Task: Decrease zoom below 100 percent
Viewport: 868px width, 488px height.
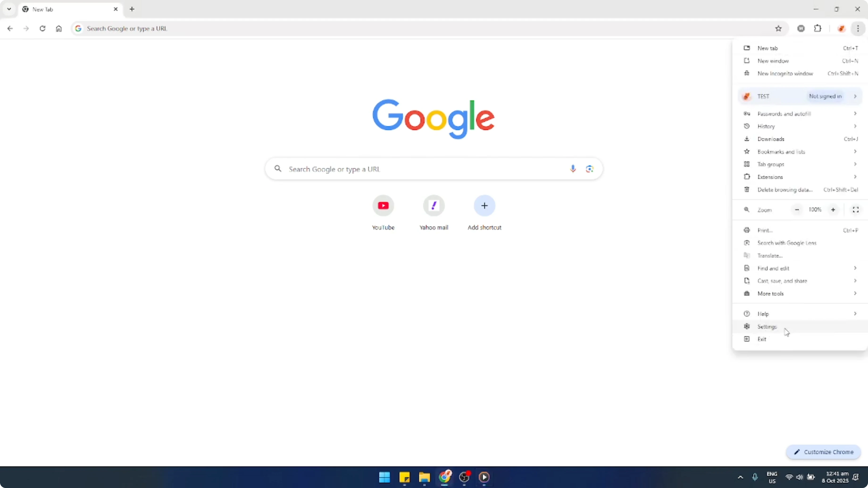Action: coord(797,210)
